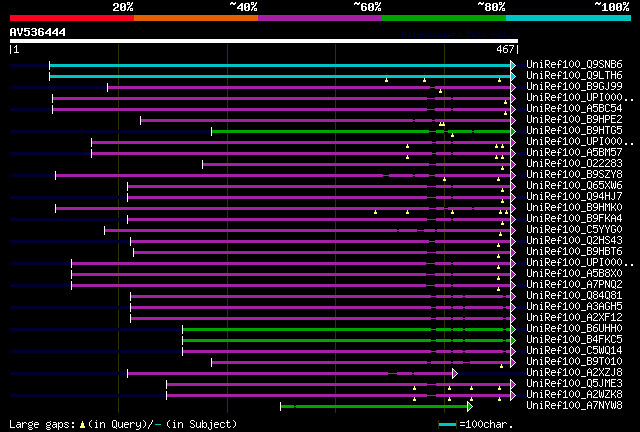Image resolution: width=640 pixels, height=432 pixels.
Task: Select the UniRef100_Q2HS43 label
Action: [574, 241]
